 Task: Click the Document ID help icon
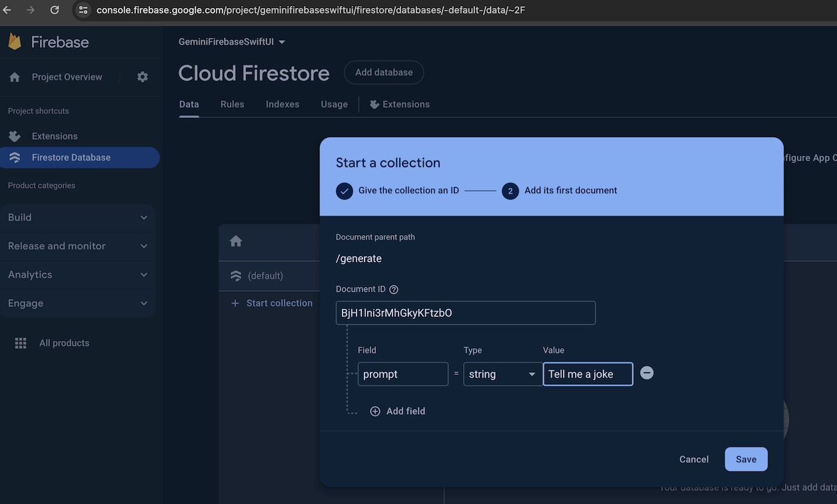[x=394, y=290]
